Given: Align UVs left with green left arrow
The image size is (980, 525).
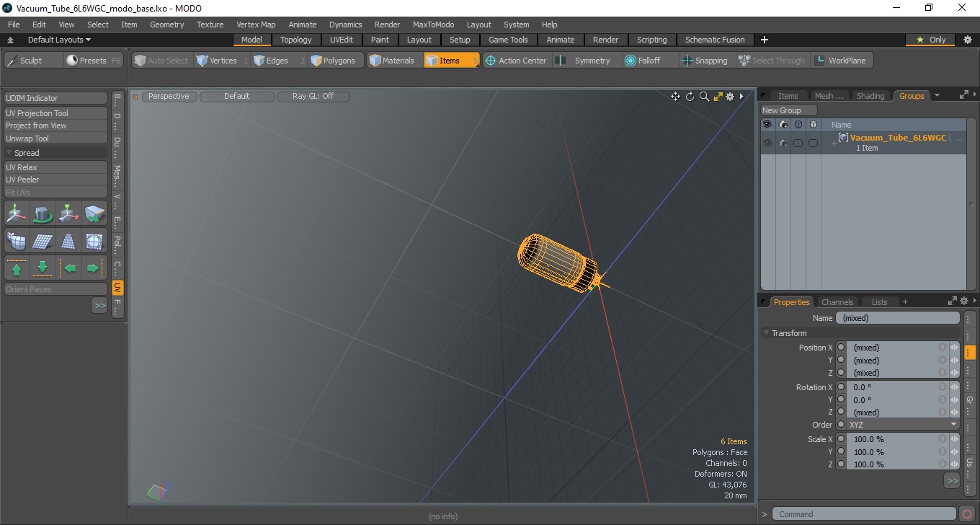Looking at the screenshot, I should click(69, 268).
